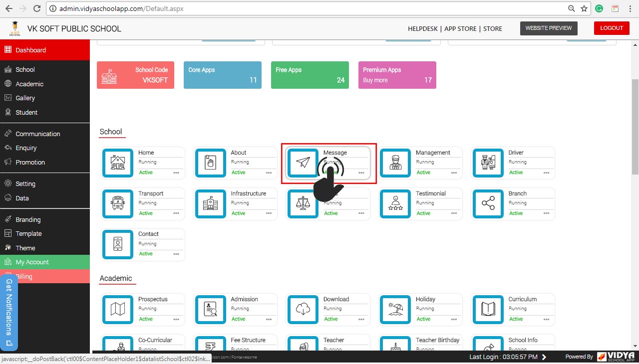Click the Free Apps tile
Screen dimensions: 639x364
(310, 75)
